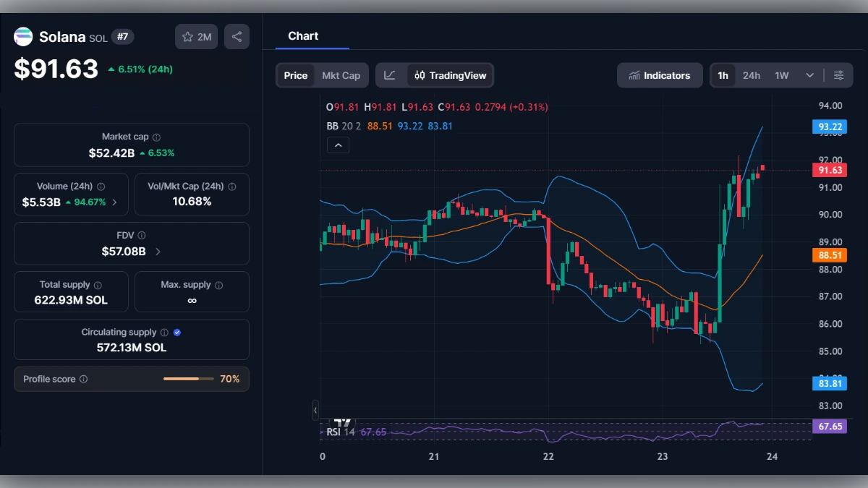Click the Solana coin logo
The height and width of the screenshot is (488, 868).
[23, 36]
